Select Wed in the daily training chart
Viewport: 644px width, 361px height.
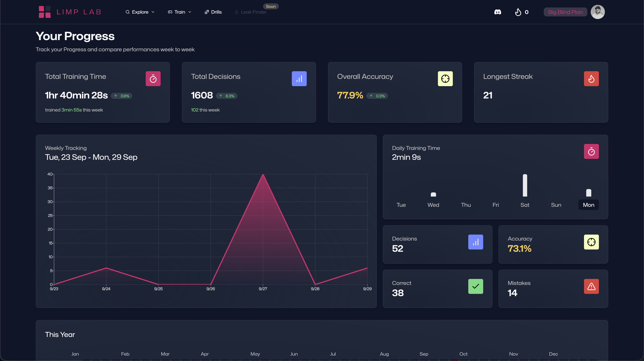click(433, 205)
